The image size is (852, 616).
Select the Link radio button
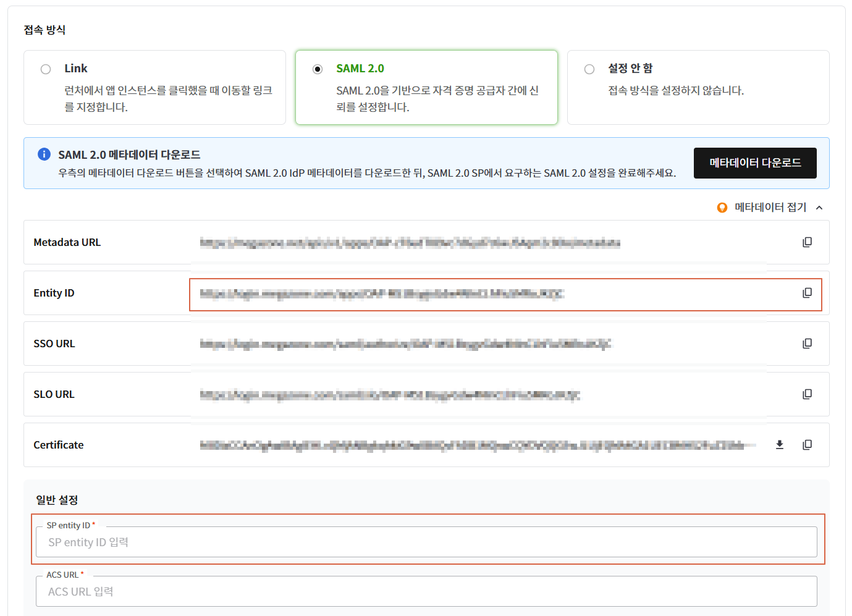46,69
